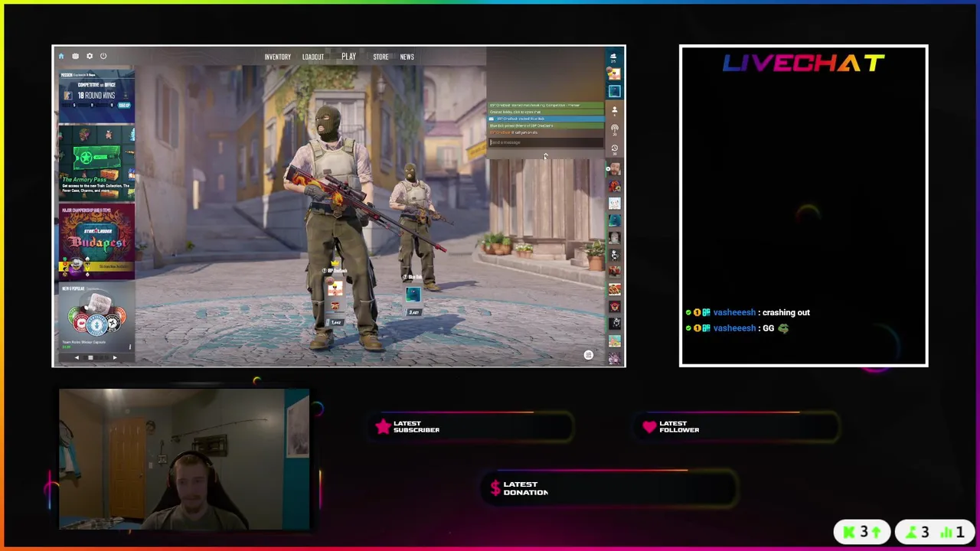Click the front player's medal badge
This screenshot has height=551, width=980.
[335, 306]
